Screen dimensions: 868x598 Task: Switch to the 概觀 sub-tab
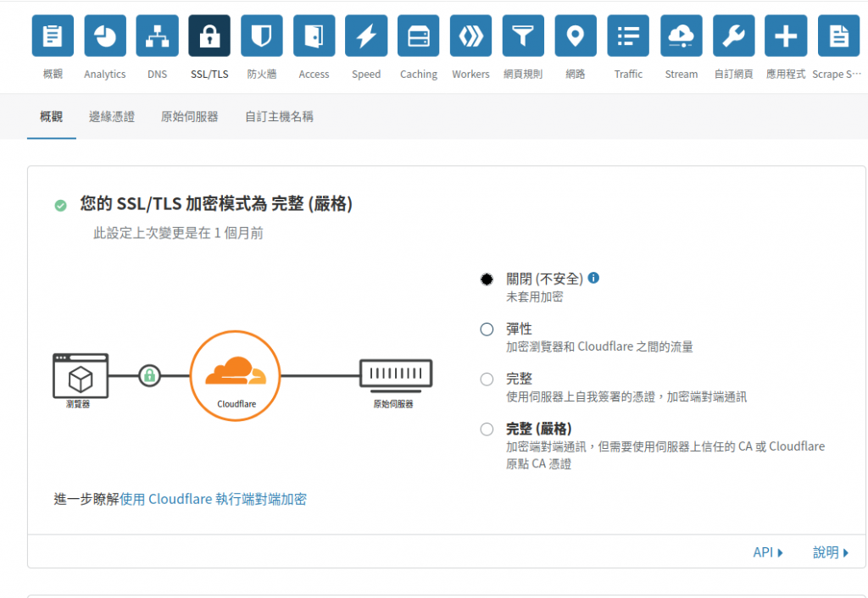pos(51,117)
